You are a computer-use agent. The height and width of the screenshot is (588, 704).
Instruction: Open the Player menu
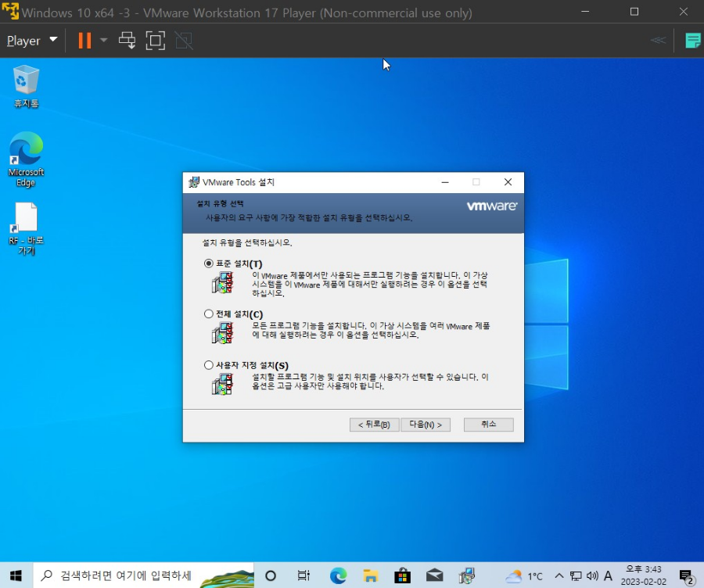click(x=31, y=41)
